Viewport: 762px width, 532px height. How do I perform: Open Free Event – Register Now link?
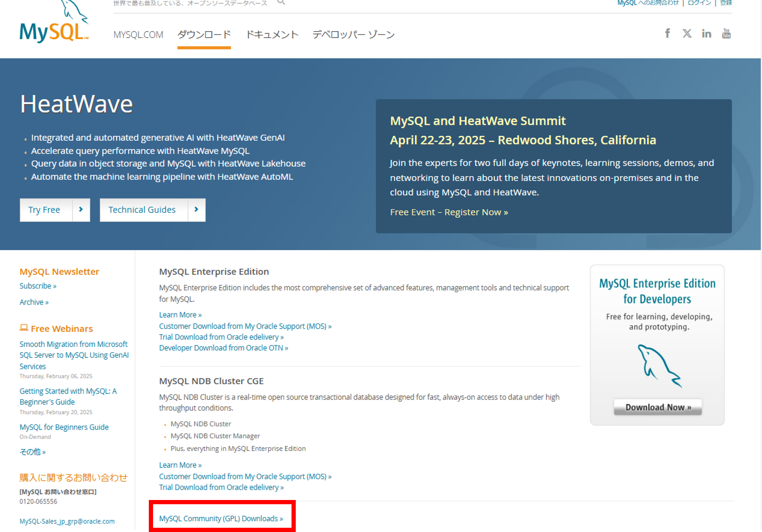click(448, 212)
